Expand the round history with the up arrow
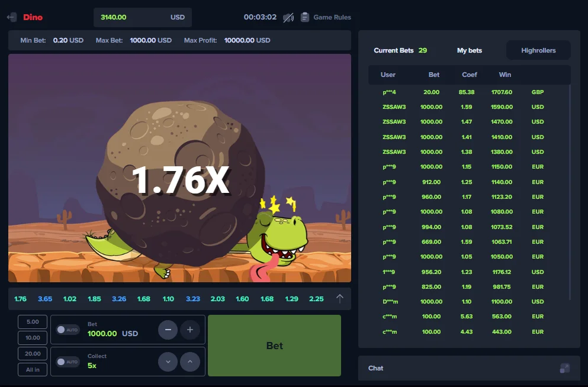The width and height of the screenshot is (588, 387). pyautogui.click(x=340, y=299)
